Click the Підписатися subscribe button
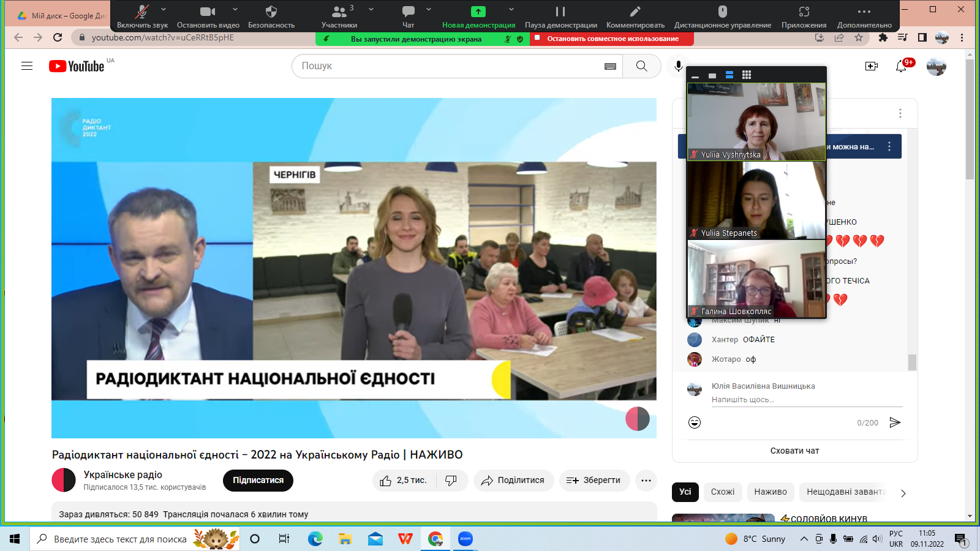 (x=258, y=481)
